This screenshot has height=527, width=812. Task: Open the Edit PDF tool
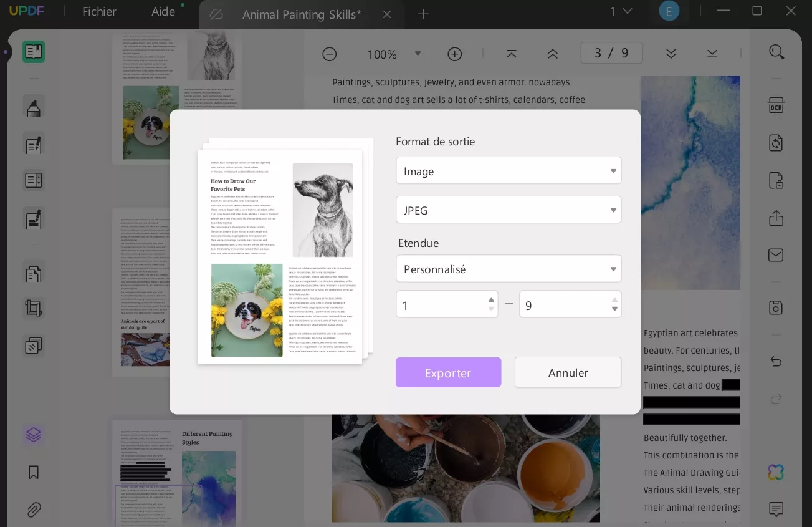pyautogui.click(x=34, y=145)
